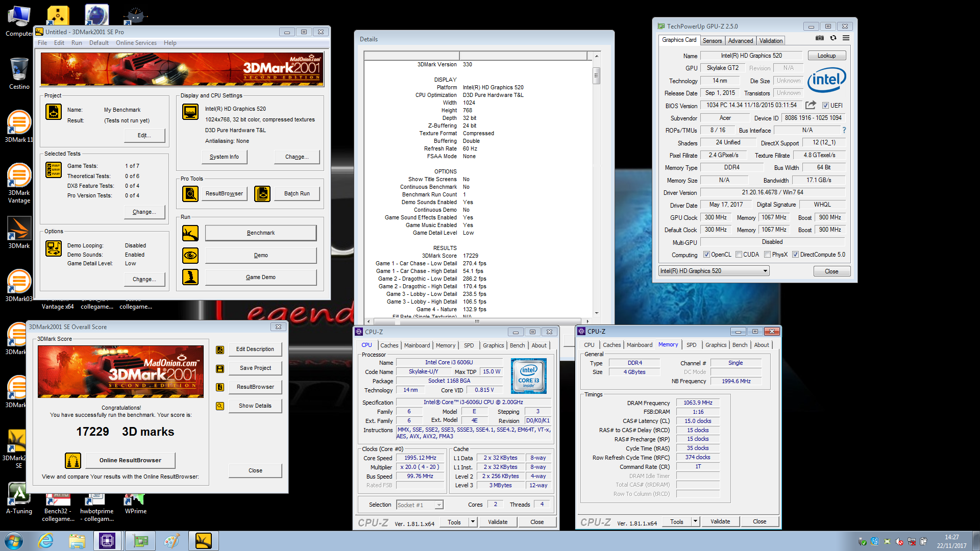Click the Project name icon
This screenshot has height=551, width=980.
[x=54, y=112]
